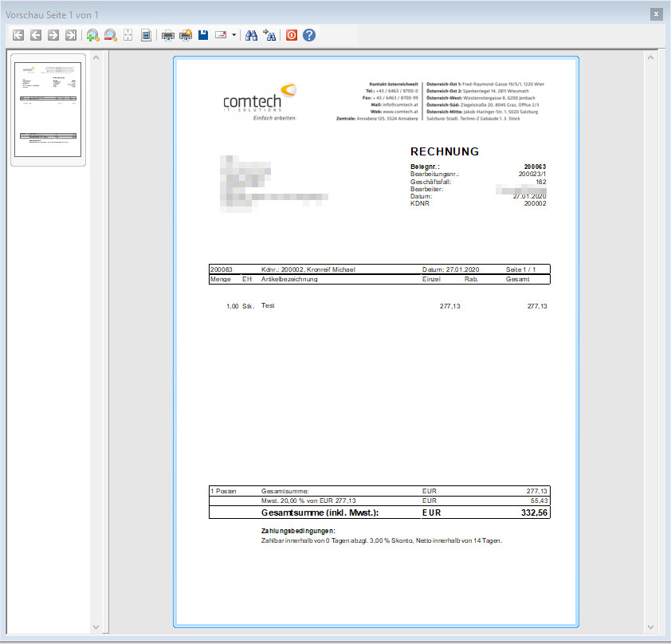Open search with the binoculars icon

coord(251,35)
